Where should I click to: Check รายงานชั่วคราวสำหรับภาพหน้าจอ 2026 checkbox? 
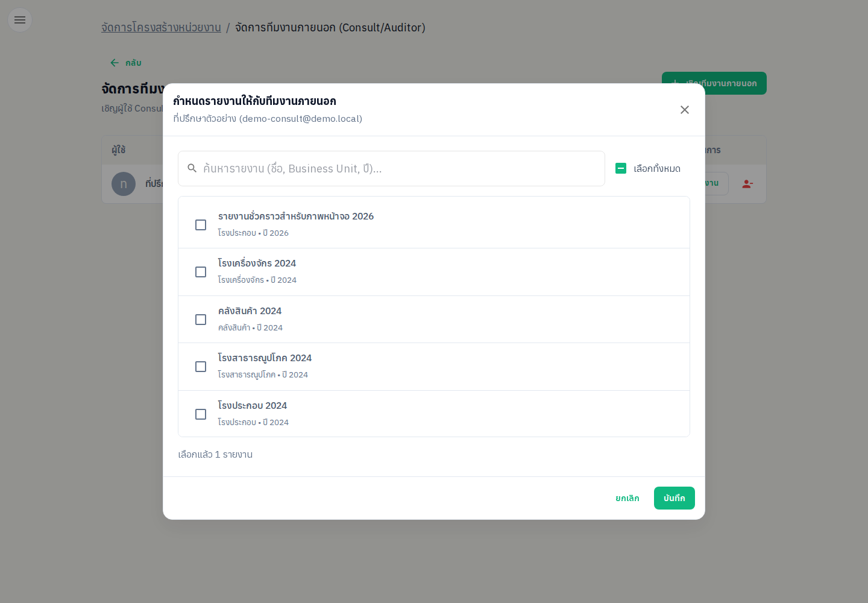coord(201,225)
